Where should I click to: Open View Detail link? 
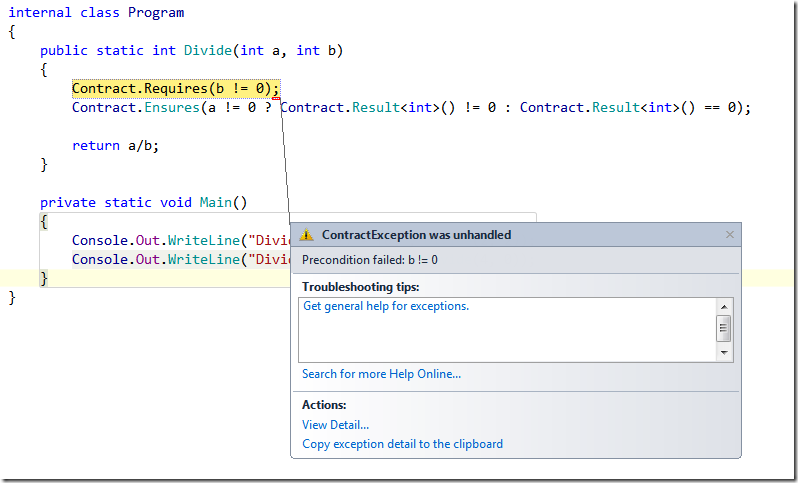click(335, 425)
